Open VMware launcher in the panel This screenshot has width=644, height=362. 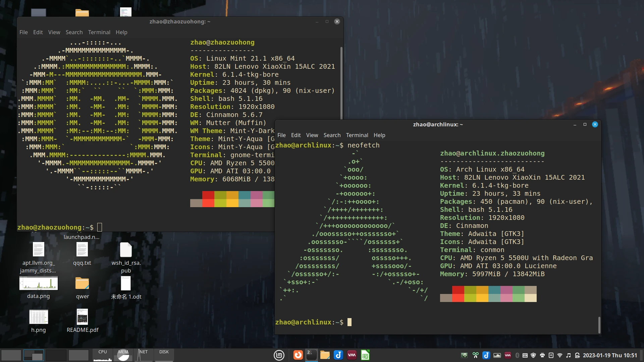click(352, 355)
